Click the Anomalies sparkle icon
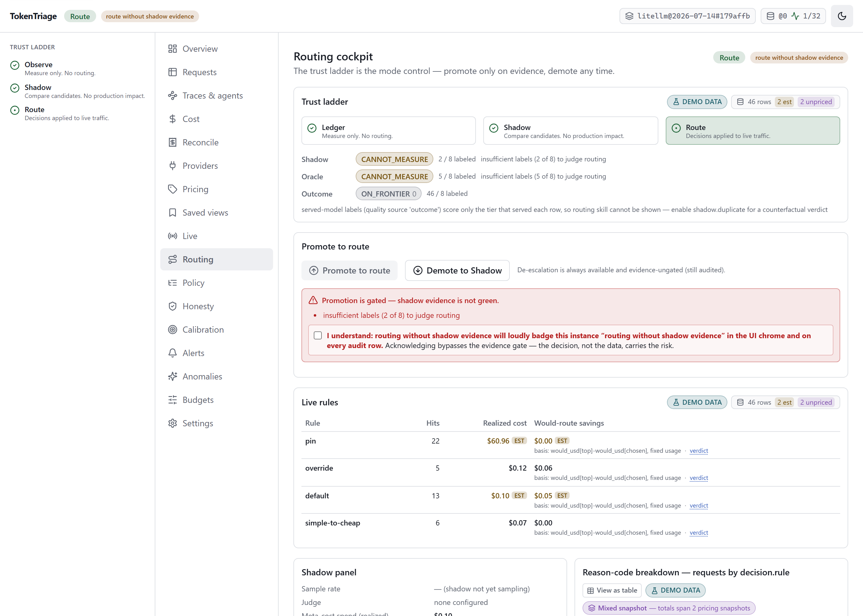The height and width of the screenshot is (616, 863). 172,376
